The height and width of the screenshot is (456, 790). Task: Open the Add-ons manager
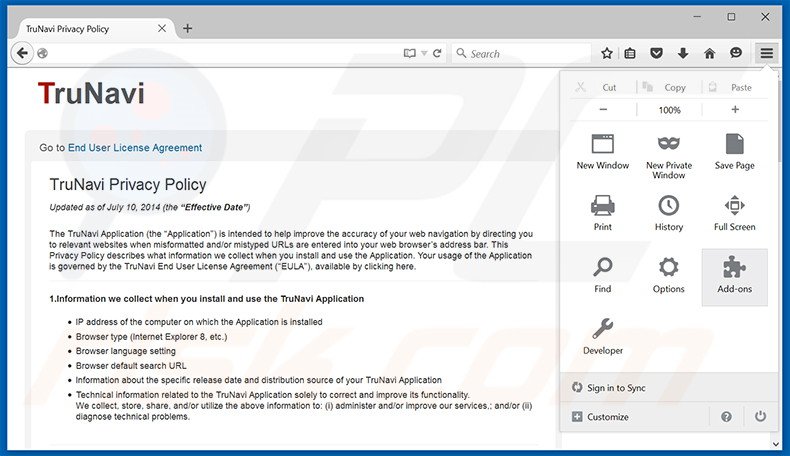pos(735,277)
